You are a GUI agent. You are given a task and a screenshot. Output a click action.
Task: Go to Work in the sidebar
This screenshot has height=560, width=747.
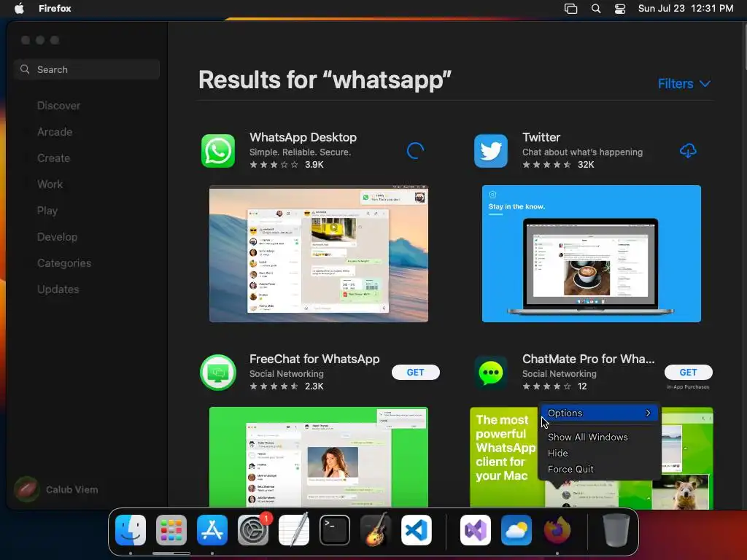[50, 184]
